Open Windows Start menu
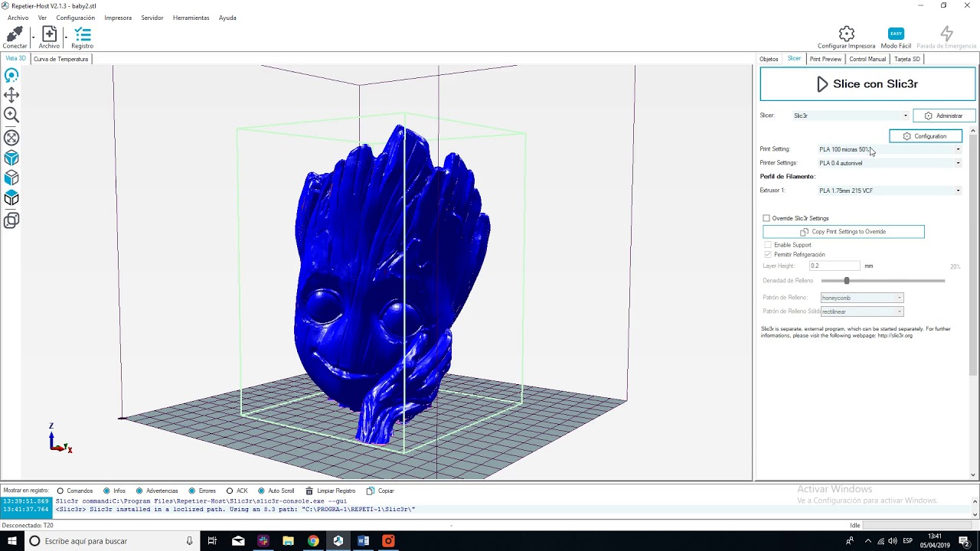The image size is (980, 551). pos(11,541)
